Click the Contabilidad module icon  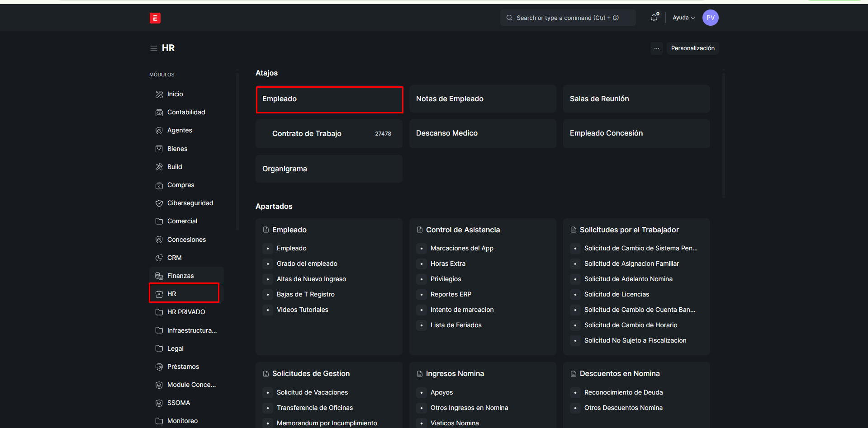point(159,113)
